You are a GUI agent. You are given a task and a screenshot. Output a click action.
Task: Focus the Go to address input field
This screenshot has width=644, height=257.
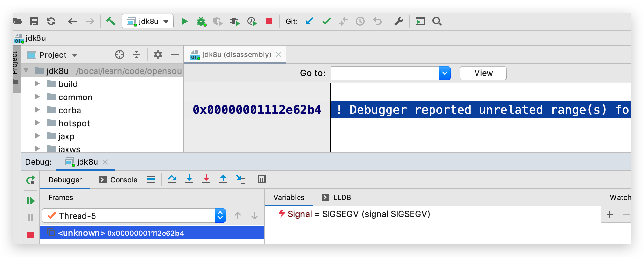(x=385, y=73)
